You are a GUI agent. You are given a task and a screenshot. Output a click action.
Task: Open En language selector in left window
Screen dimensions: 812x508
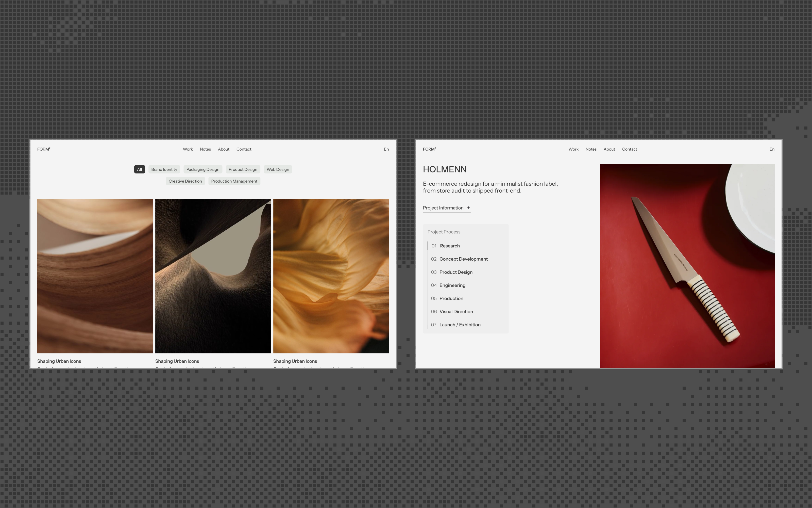[386, 149]
